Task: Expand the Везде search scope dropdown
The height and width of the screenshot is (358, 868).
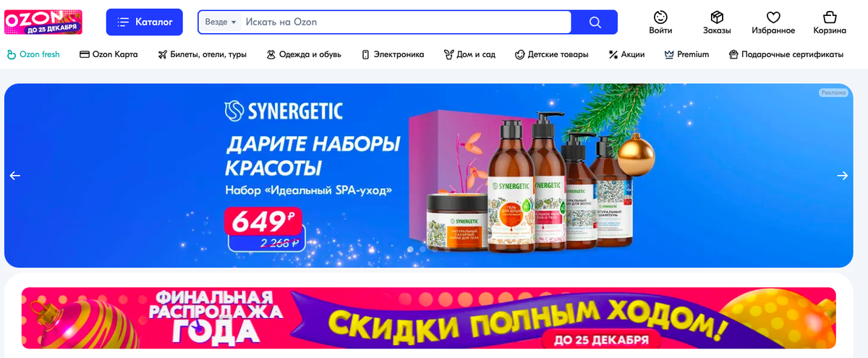Action: coord(221,22)
